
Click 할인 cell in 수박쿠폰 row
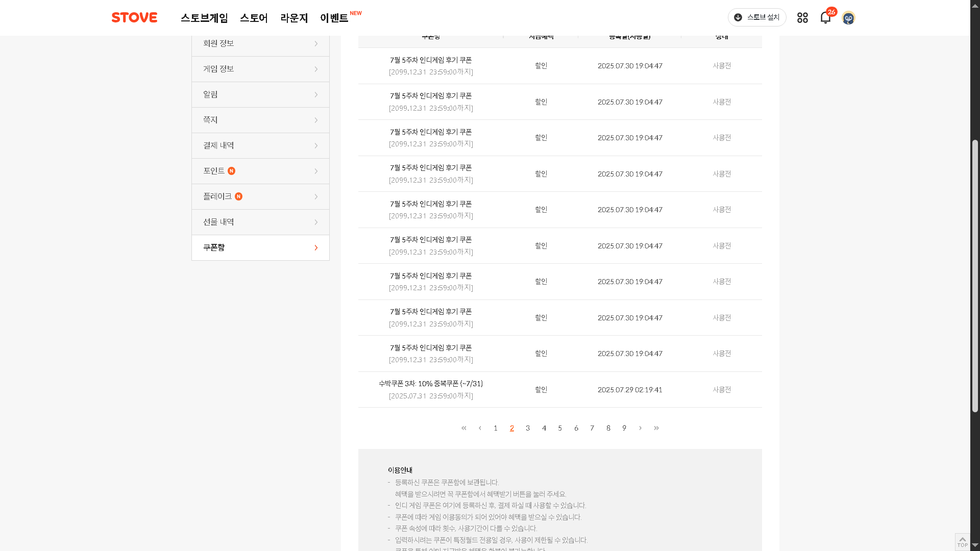point(541,390)
